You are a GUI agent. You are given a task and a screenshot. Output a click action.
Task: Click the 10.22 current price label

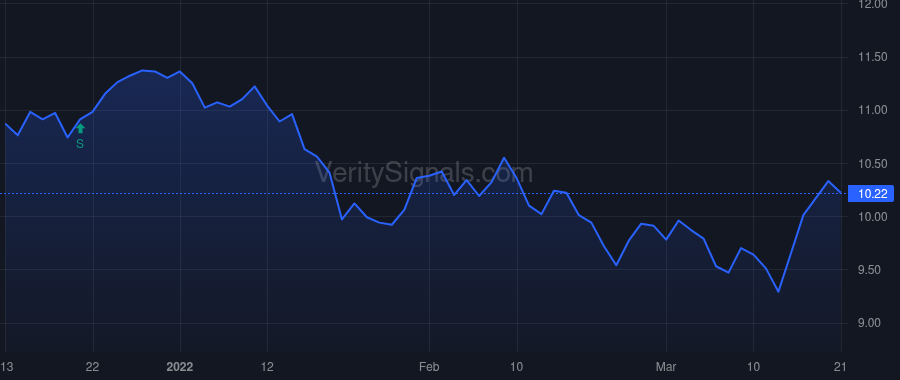871,194
